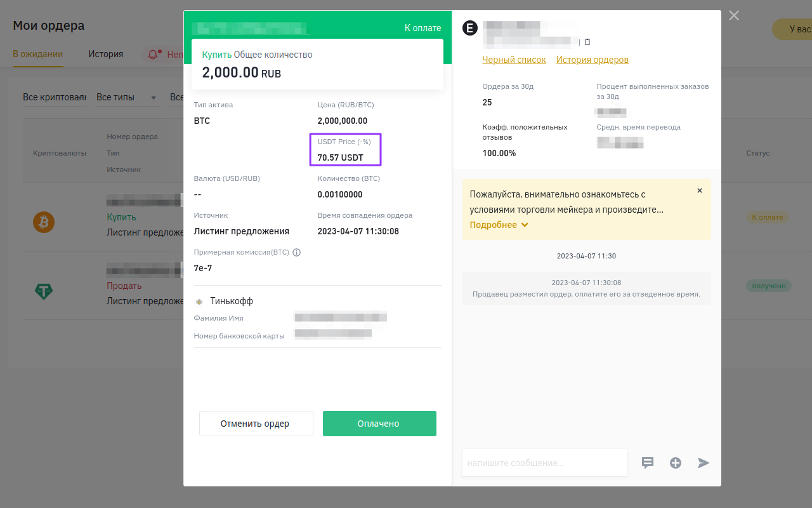The width and height of the screenshot is (812, 508).
Task: Click the info icon beside Примерная комиссия
Action: (296, 252)
